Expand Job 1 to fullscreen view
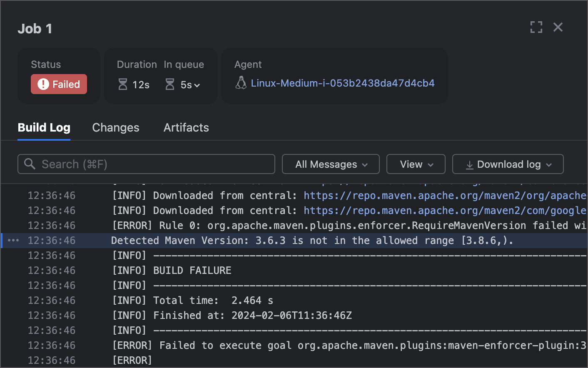 (536, 27)
